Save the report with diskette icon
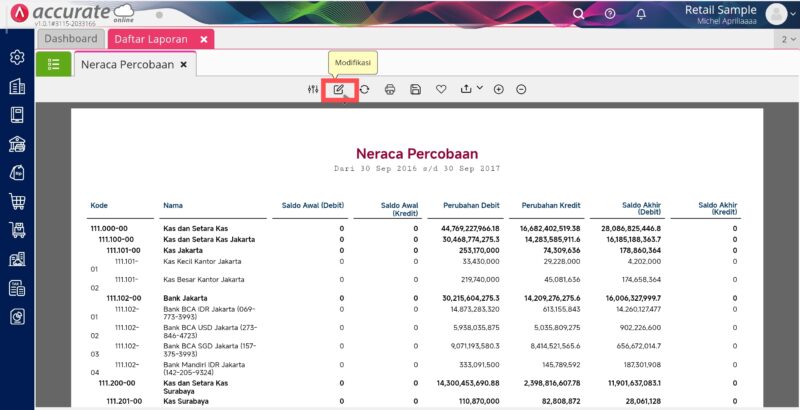The width and height of the screenshot is (800, 410). 415,89
